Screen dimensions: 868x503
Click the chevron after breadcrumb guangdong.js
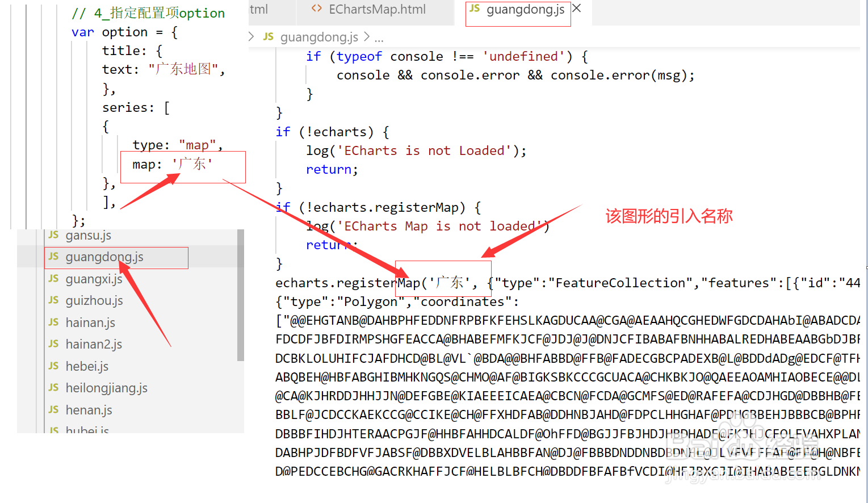[x=367, y=37]
